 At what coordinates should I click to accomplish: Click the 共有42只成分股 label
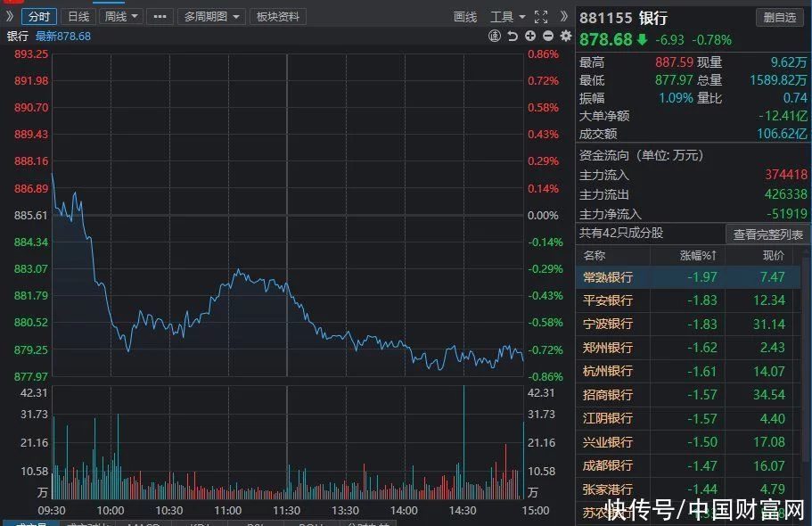click(x=621, y=234)
